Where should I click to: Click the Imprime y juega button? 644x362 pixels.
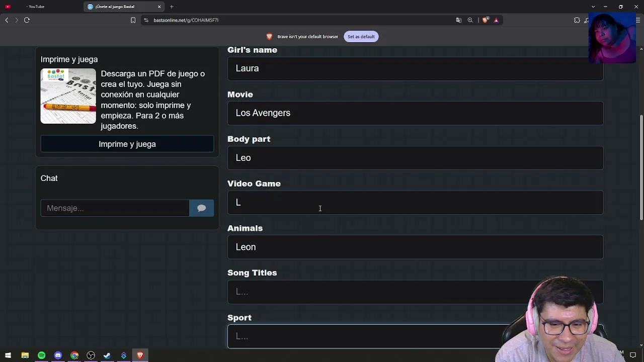click(127, 144)
